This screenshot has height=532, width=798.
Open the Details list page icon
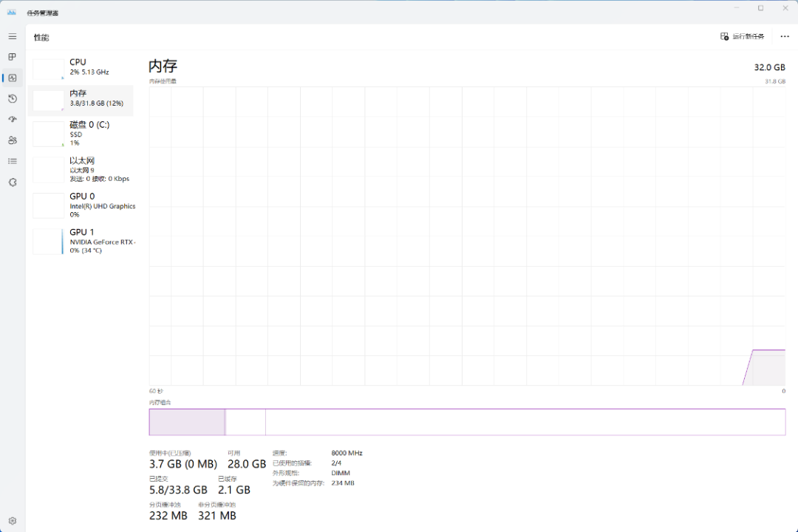pyautogui.click(x=13, y=161)
